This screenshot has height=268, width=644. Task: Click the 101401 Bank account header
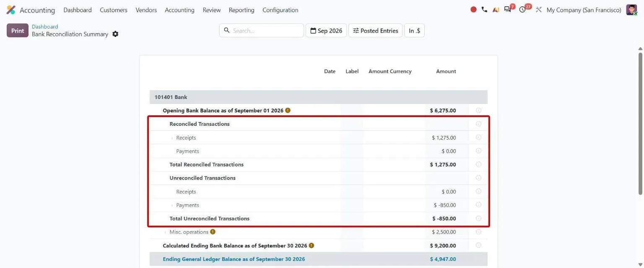coord(319,97)
